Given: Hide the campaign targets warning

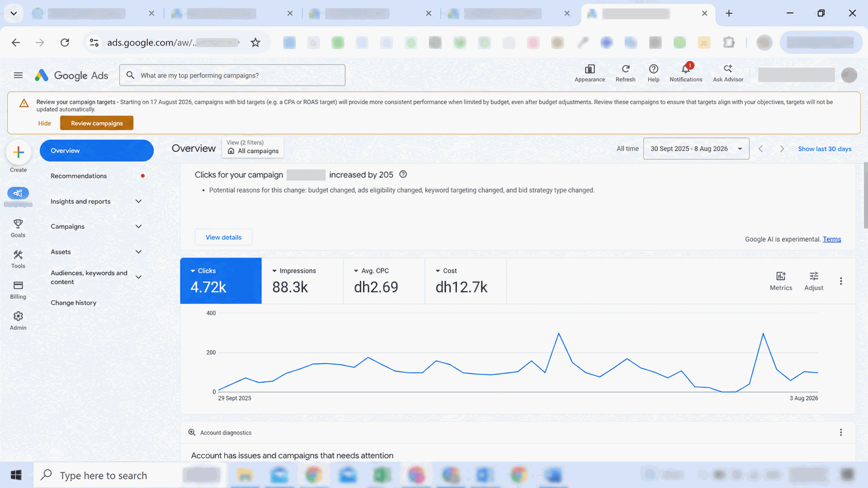Looking at the screenshot, I should point(44,123).
